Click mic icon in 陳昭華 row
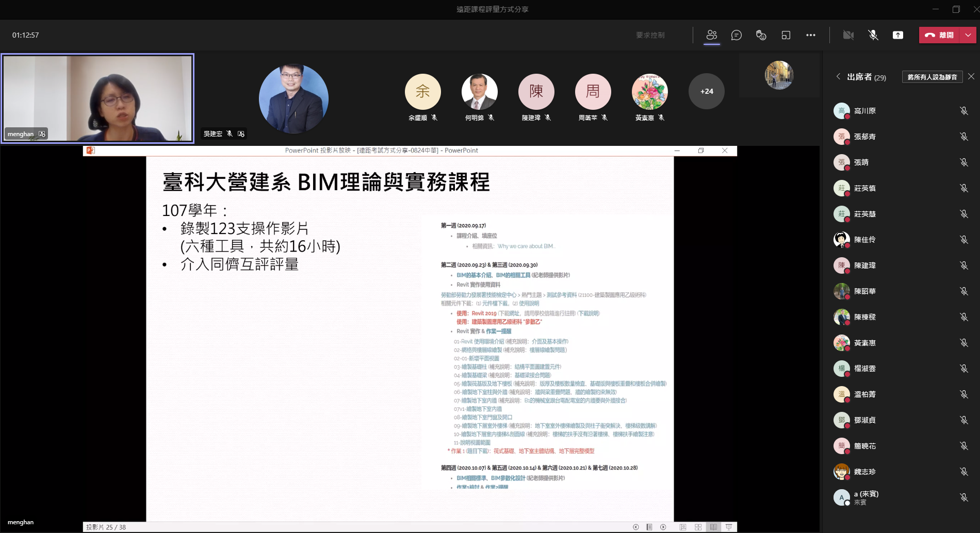 pyautogui.click(x=963, y=291)
